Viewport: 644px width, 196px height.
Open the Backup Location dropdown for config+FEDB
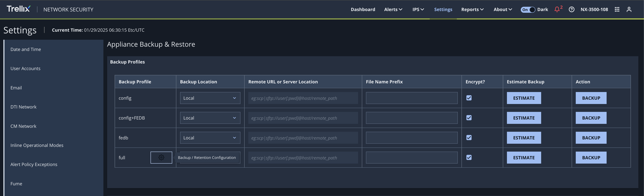point(210,118)
